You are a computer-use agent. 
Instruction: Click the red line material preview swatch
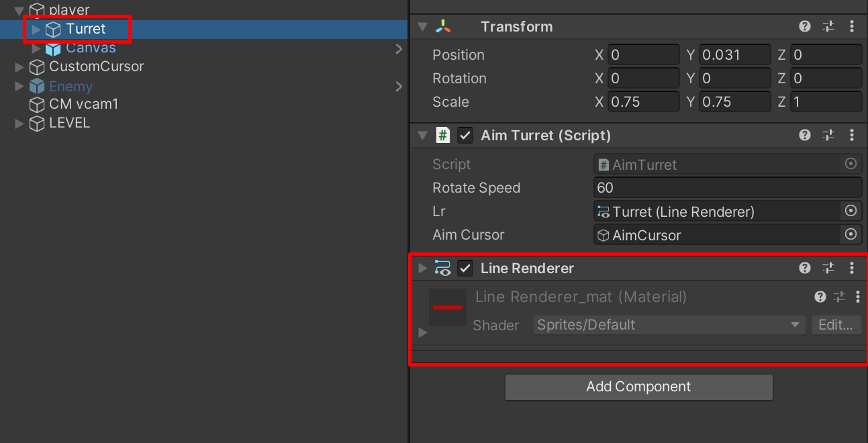[447, 307]
